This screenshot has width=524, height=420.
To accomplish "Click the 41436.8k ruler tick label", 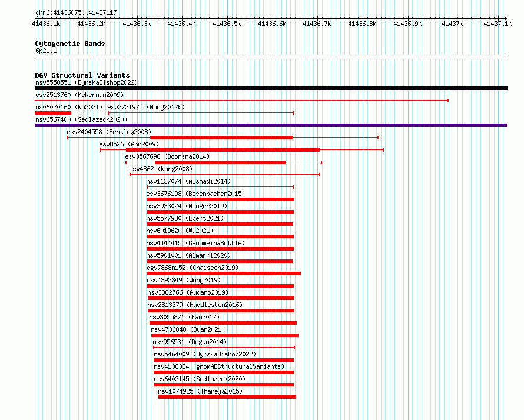I will point(362,24).
